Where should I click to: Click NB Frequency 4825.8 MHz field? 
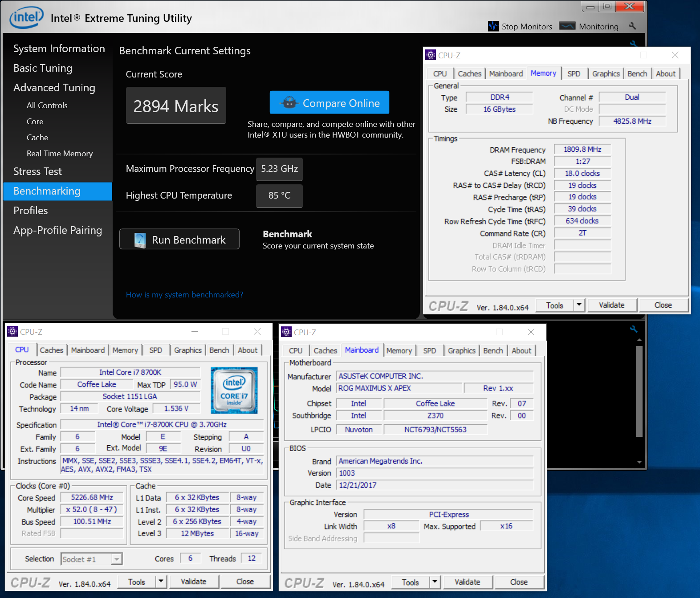click(x=632, y=121)
